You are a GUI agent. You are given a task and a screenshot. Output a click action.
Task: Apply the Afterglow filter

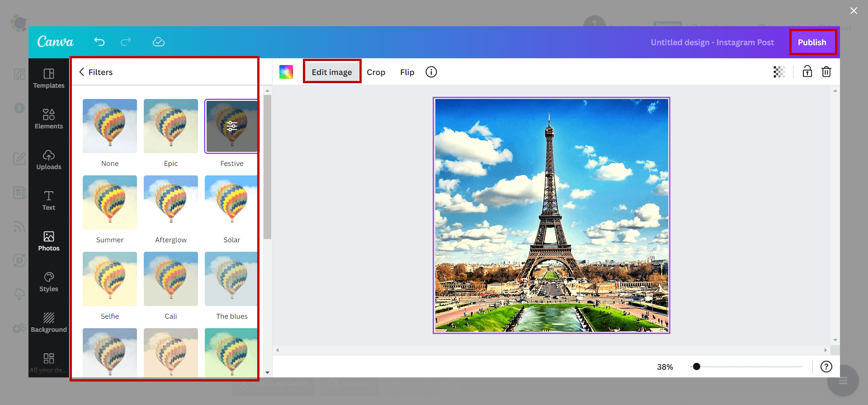point(171,202)
